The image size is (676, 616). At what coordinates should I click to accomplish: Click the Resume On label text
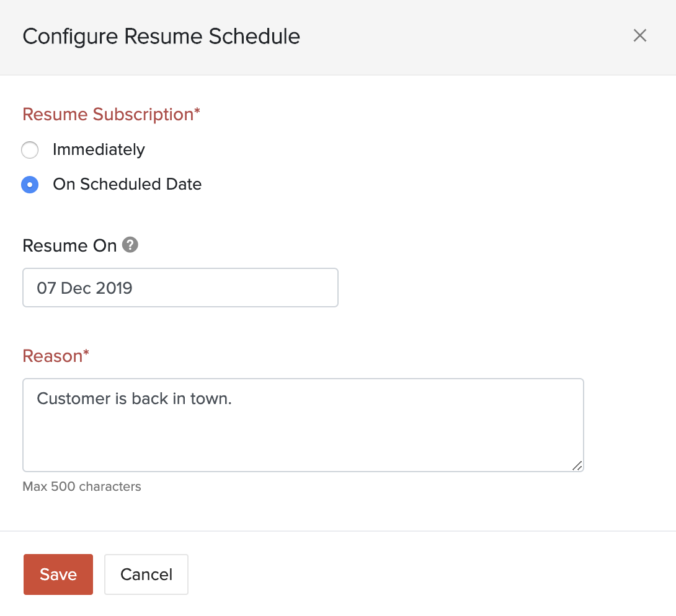click(69, 245)
